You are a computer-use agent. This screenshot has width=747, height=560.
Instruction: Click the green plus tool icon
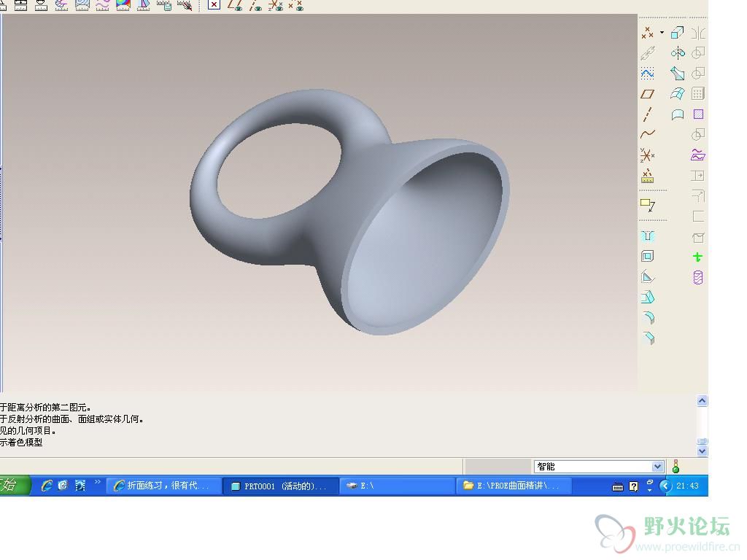[698, 257]
